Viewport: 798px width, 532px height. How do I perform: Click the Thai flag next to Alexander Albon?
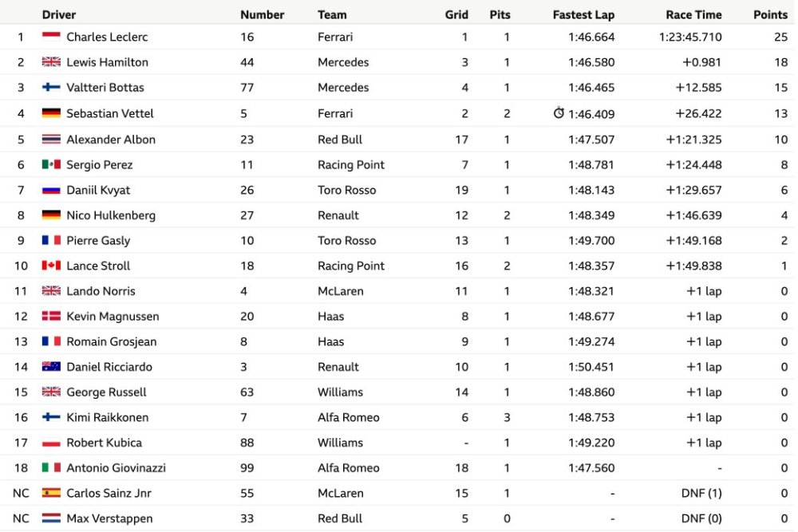coord(51,140)
